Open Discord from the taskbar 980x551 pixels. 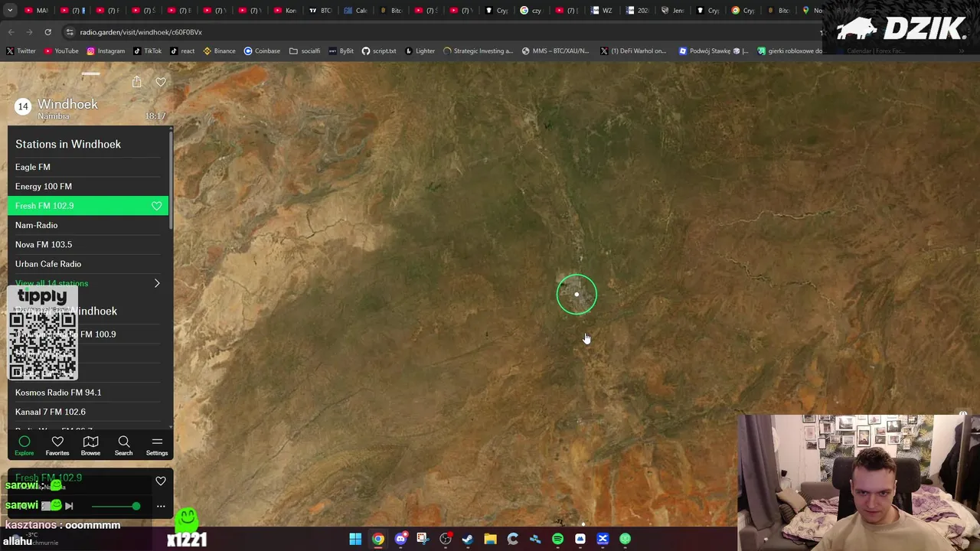pos(400,539)
